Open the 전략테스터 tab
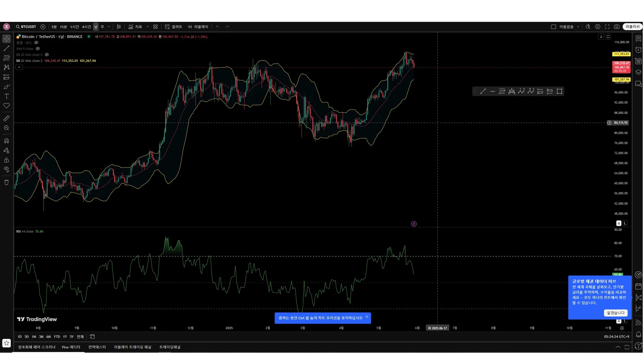 (x=97, y=347)
